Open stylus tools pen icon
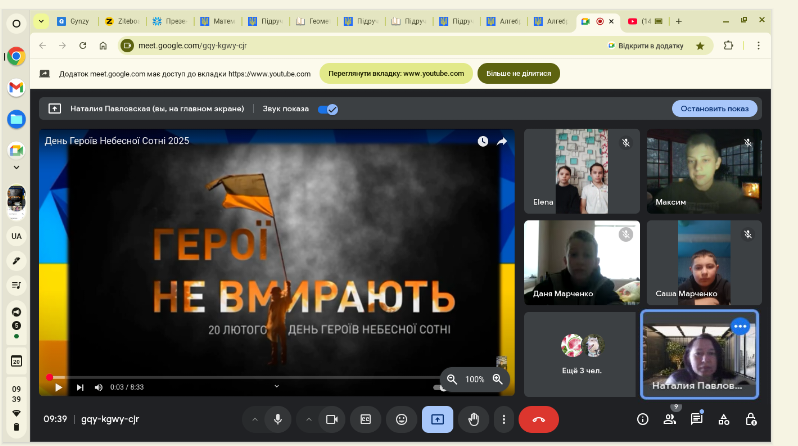Viewport: 798px width, 446px height. pyautogui.click(x=16, y=261)
